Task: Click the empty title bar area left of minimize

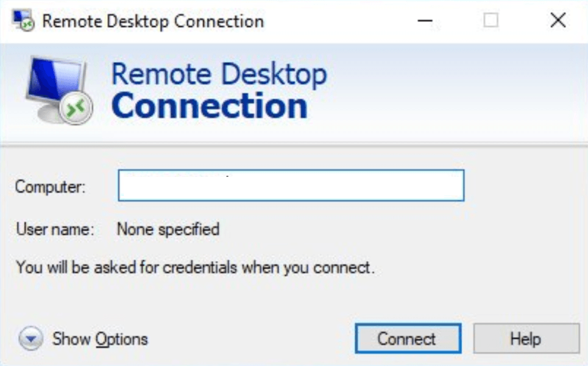Action: point(341,21)
